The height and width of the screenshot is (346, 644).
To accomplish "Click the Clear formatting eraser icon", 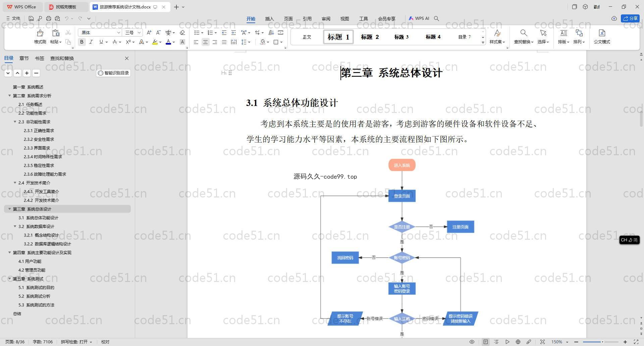I will (182, 33).
